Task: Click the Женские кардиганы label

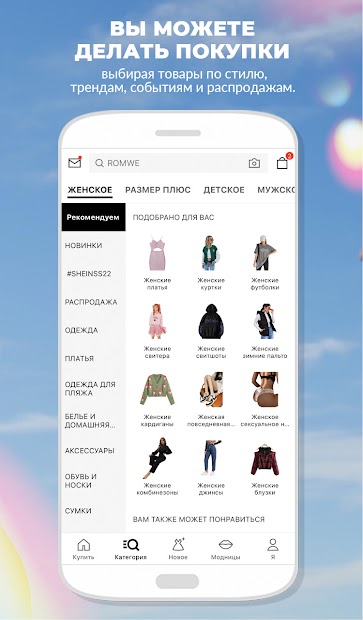Action: point(157,421)
